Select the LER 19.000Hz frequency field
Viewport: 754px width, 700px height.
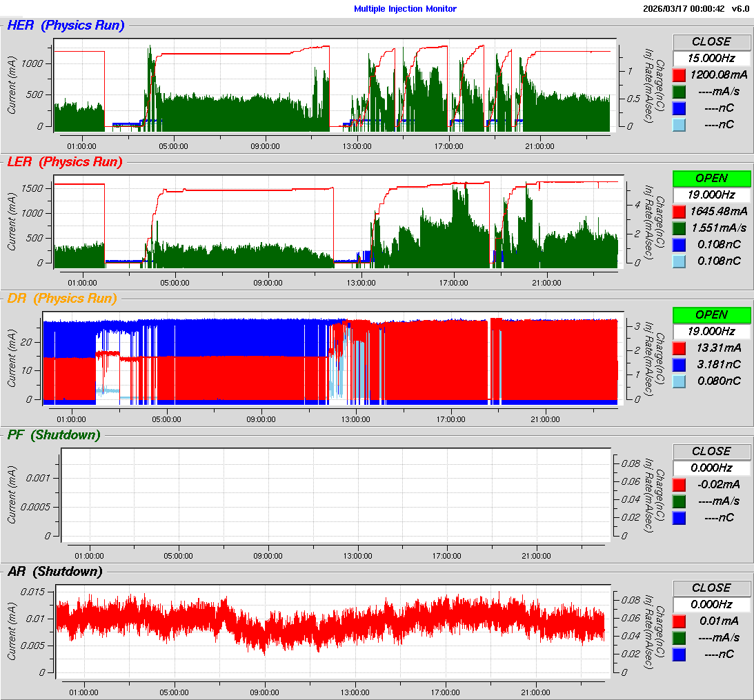tap(711, 194)
